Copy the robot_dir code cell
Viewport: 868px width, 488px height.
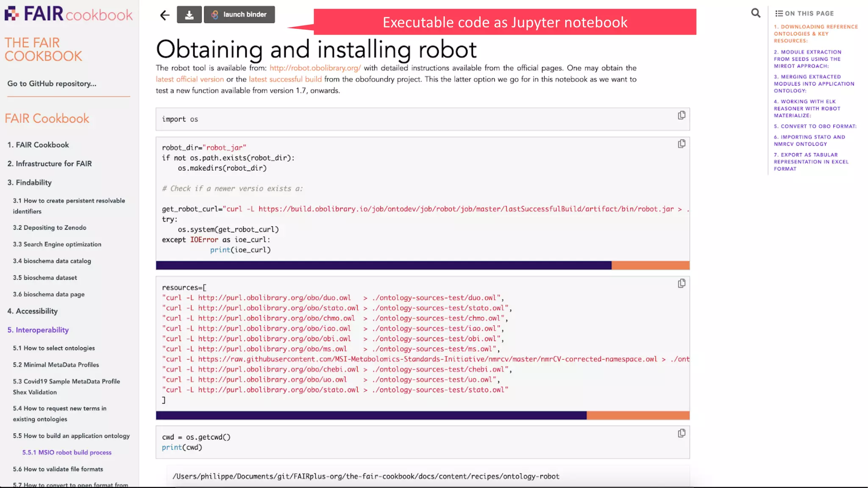point(682,144)
